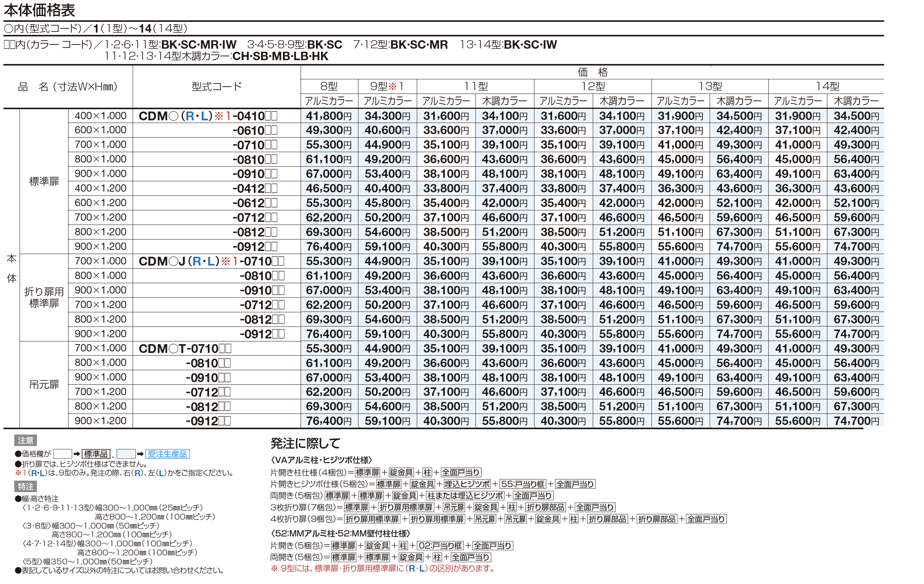
Task: Select the light blue 受注生産品 legend swatch
Action: coord(126,454)
